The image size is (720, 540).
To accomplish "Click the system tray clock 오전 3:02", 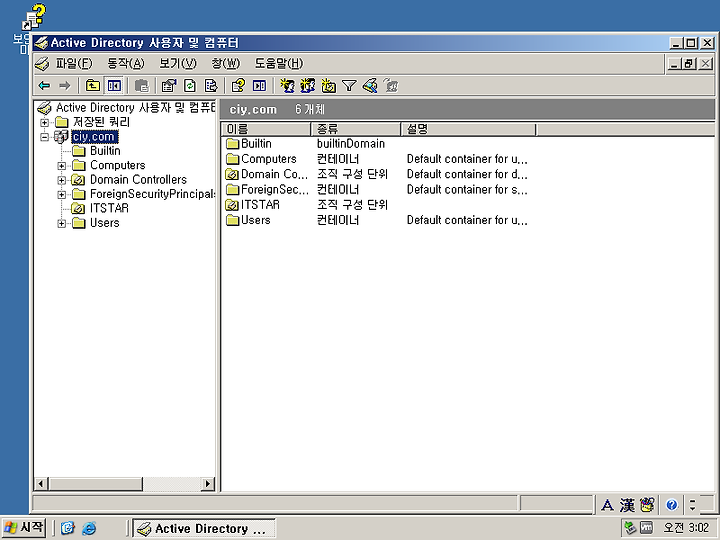I will click(x=686, y=528).
